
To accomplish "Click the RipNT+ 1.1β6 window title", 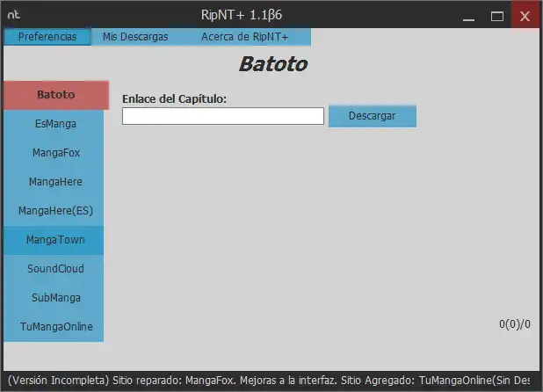I will 242,15.
